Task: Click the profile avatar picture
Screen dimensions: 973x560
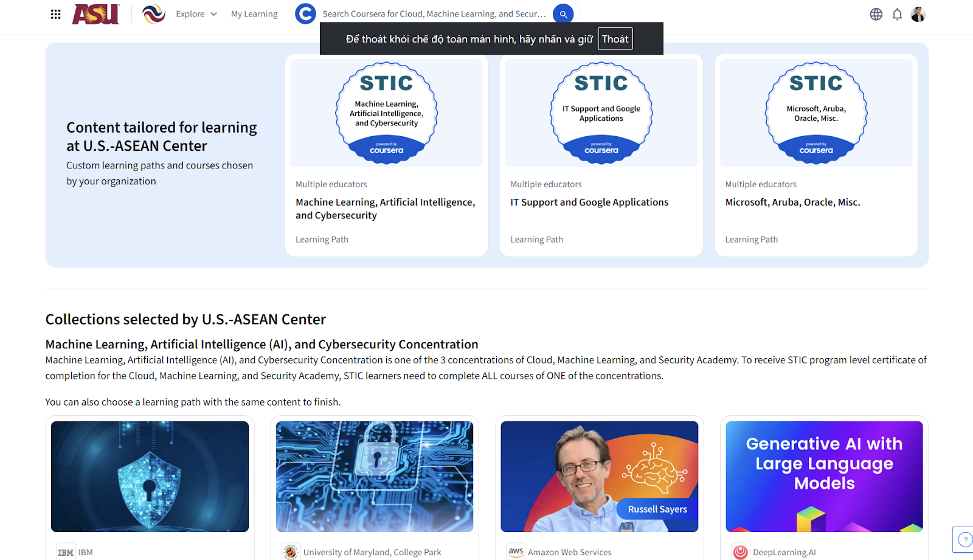Action: click(x=918, y=13)
